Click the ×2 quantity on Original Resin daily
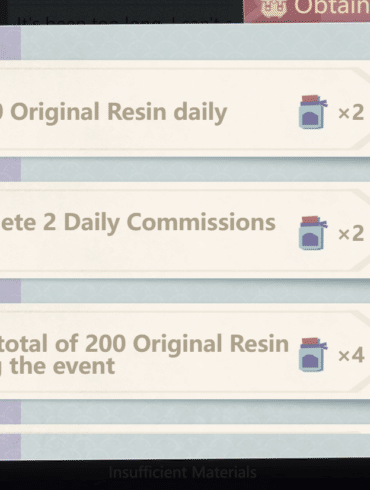The width and height of the screenshot is (370, 490). pyautogui.click(x=351, y=113)
